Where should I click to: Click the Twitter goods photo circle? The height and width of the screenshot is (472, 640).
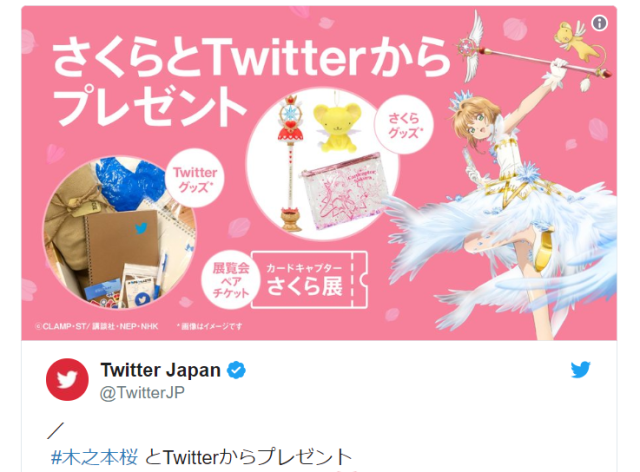pyautogui.click(x=119, y=233)
